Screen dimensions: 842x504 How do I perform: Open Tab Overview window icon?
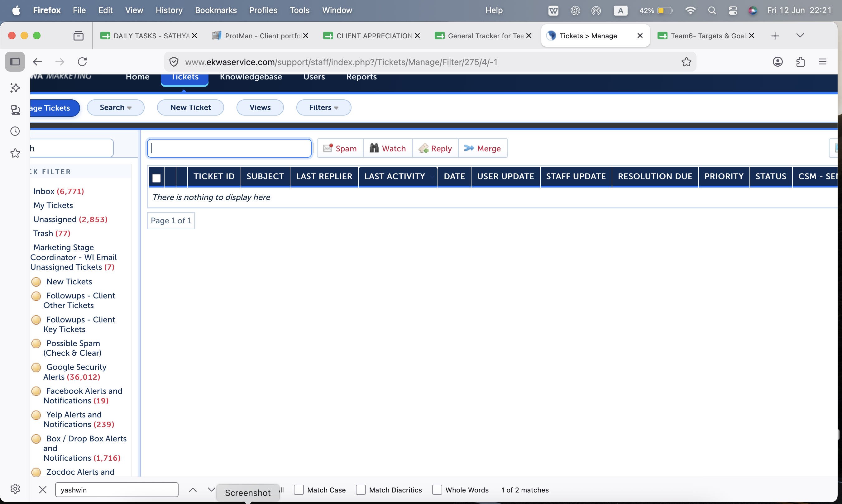79,36
